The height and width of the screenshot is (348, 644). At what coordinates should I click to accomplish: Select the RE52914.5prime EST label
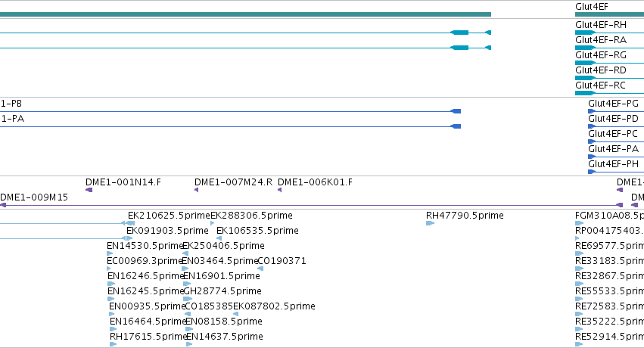pyautogui.click(x=609, y=337)
